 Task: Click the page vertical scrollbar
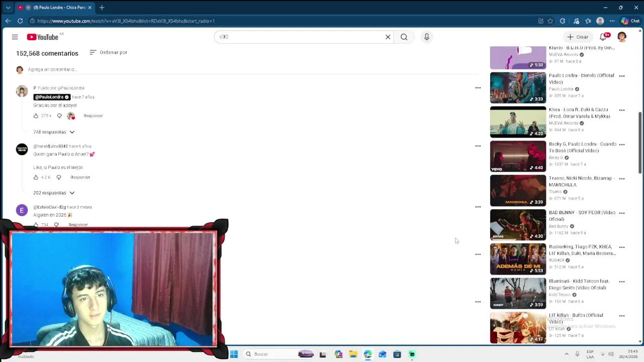tap(640, 143)
